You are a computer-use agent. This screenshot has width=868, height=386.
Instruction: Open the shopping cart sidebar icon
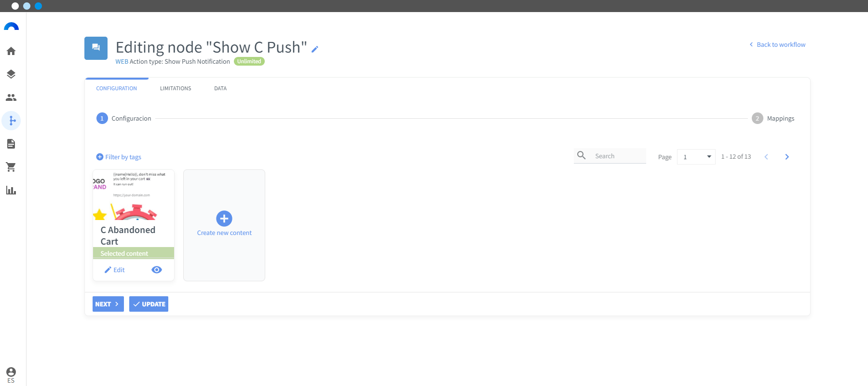tap(11, 167)
